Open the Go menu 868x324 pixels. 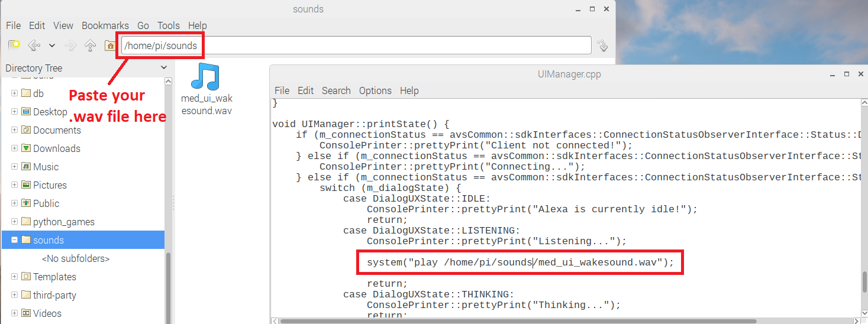143,25
